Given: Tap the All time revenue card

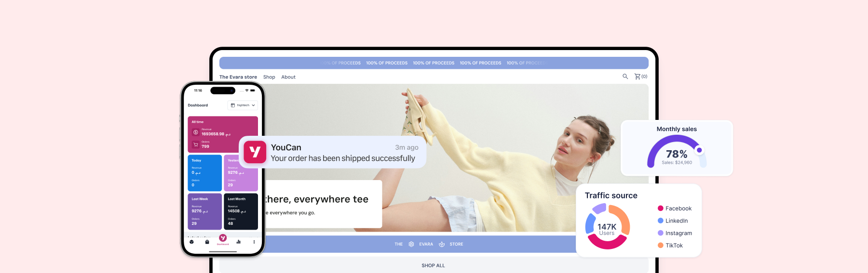Looking at the screenshot, I should [x=223, y=134].
